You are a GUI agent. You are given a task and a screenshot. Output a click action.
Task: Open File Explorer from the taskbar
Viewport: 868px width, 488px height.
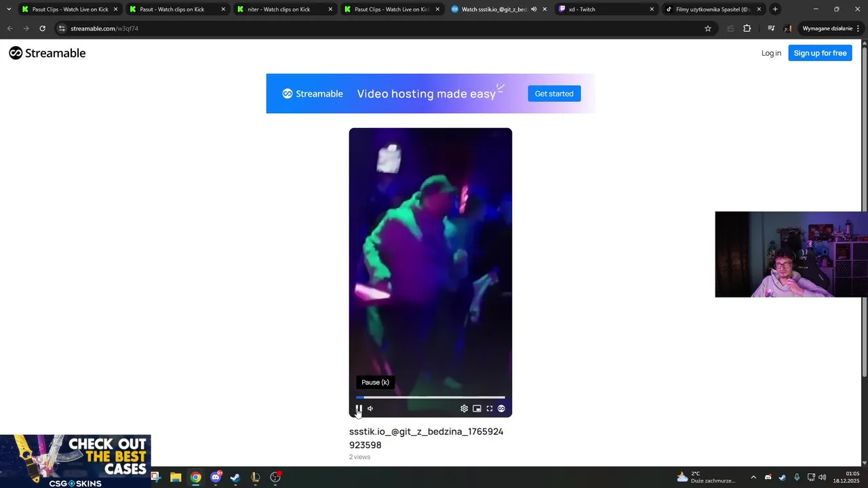tap(176, 477)
